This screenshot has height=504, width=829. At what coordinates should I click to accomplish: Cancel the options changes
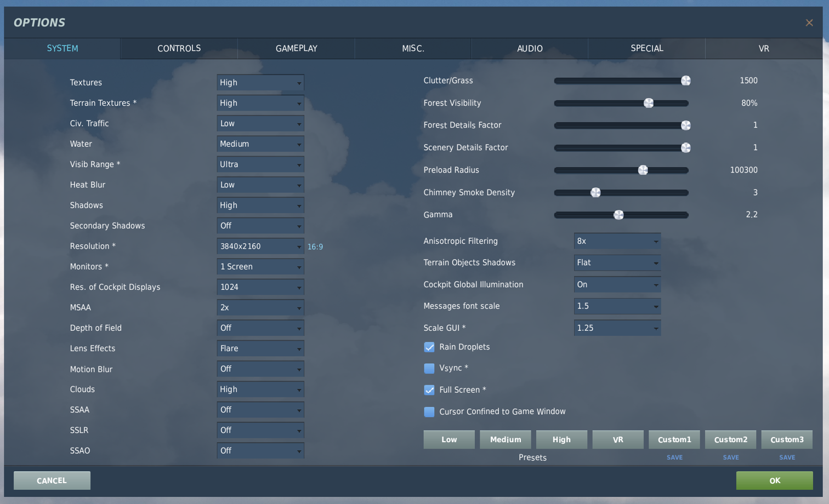[x=52, y=480]
